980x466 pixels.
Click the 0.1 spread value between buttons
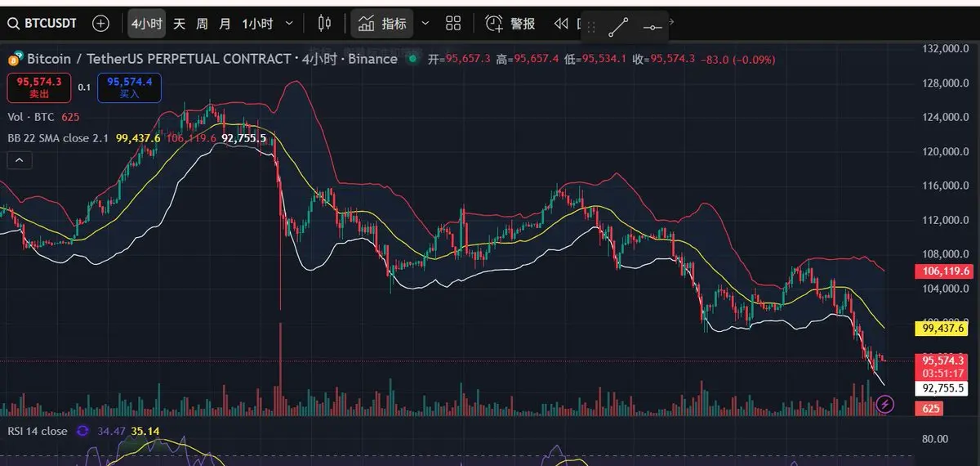84,87
